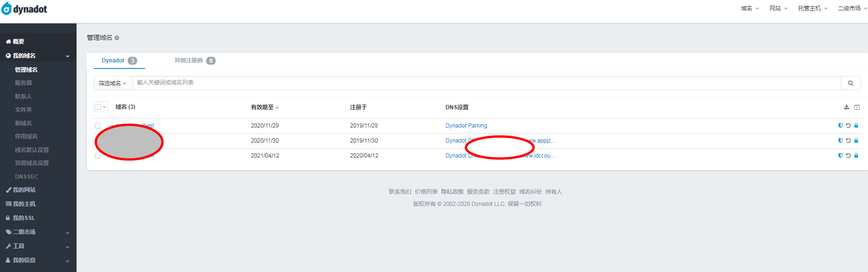Open the 域名 top menu dropdown
868x272 pixels.
coord(750,8)
